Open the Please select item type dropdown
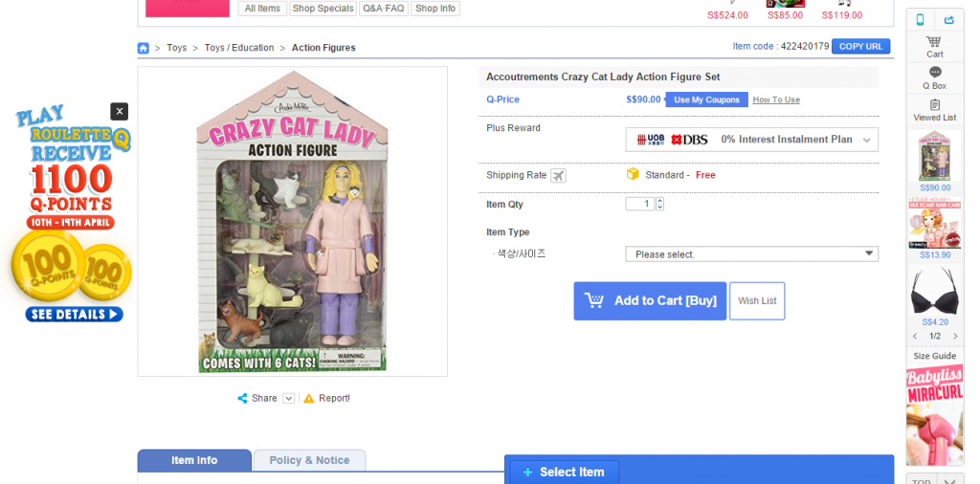Screen dimensions: 980x484 tap(751, 253)
